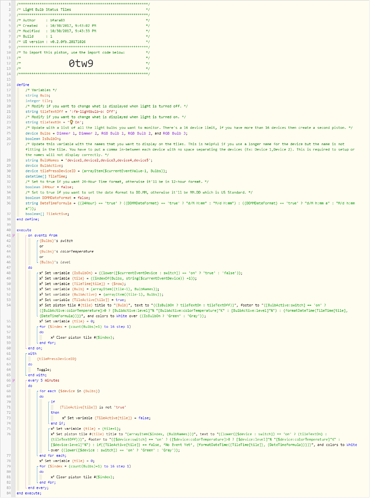Viewport: 372px width, 500px height.
Task: Open the 'Set variable {IsBulbOn}' task
Action: click(x=141, y=274)
